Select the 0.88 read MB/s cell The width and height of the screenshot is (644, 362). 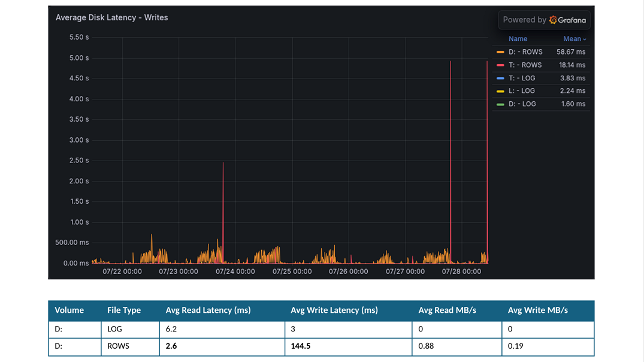tap(457, 346)
